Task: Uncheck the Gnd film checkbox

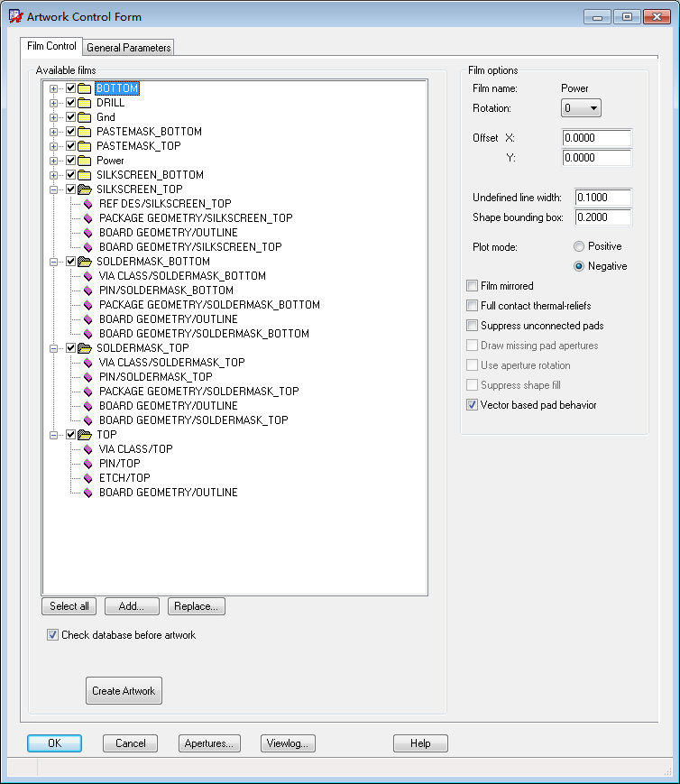Action: [x=70, y=117]
